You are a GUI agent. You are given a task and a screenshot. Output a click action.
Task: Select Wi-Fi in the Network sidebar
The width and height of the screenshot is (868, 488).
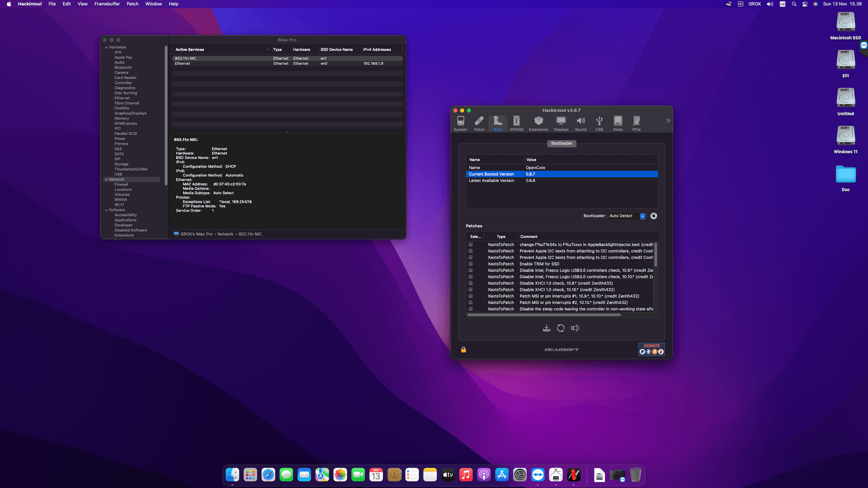coord(119,204)
